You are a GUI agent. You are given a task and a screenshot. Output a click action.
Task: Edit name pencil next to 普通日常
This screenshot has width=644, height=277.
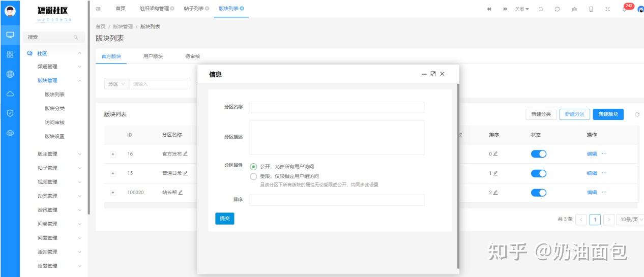[185, 173]
